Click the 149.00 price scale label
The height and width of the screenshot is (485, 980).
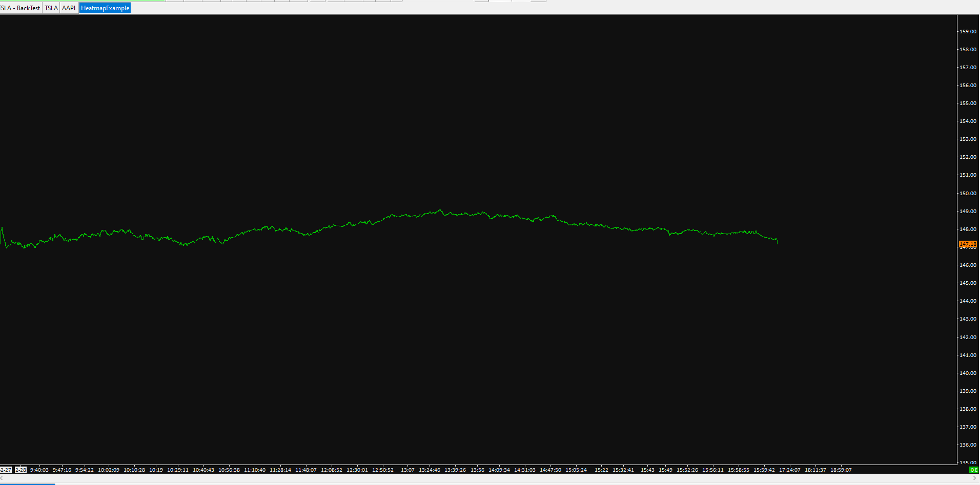point(968,212)
